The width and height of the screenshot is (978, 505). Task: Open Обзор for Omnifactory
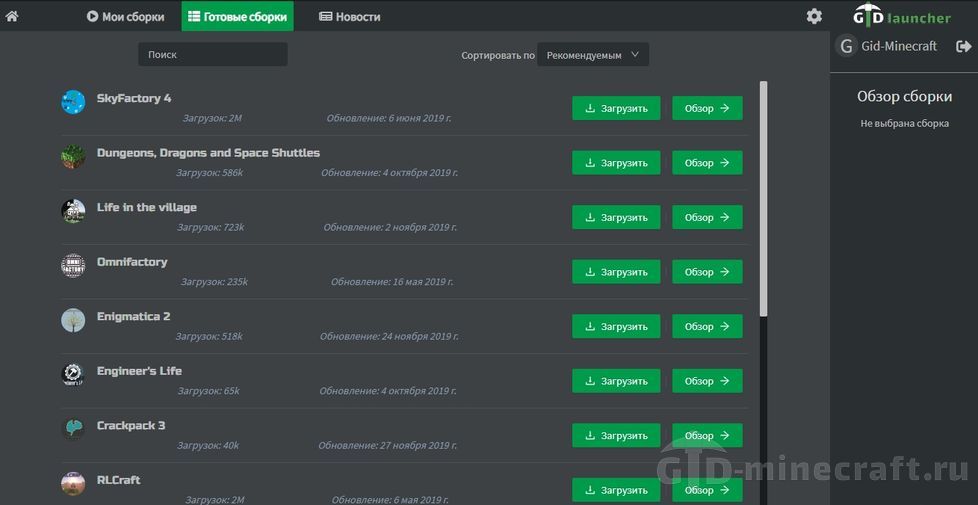(x=707, y=272)
